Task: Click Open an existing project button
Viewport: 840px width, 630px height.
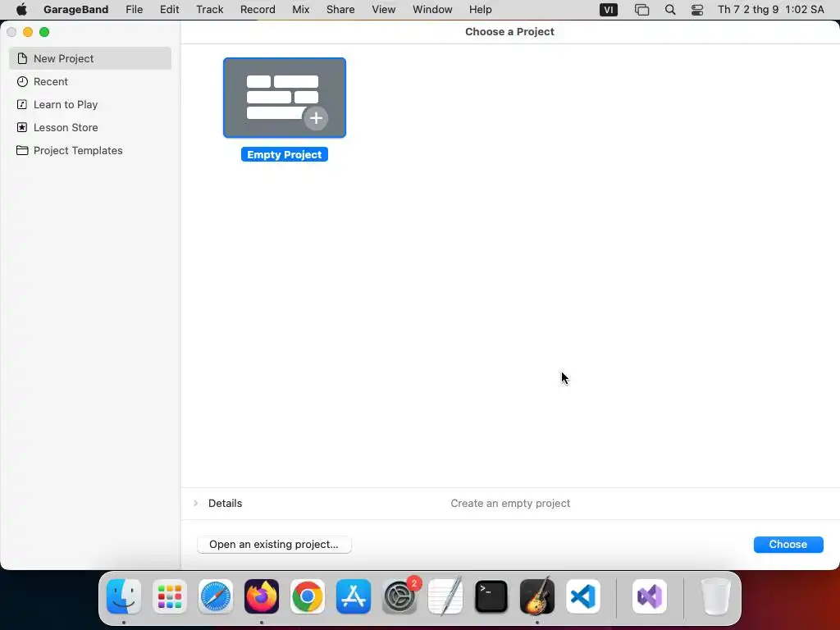Action: 274,545
